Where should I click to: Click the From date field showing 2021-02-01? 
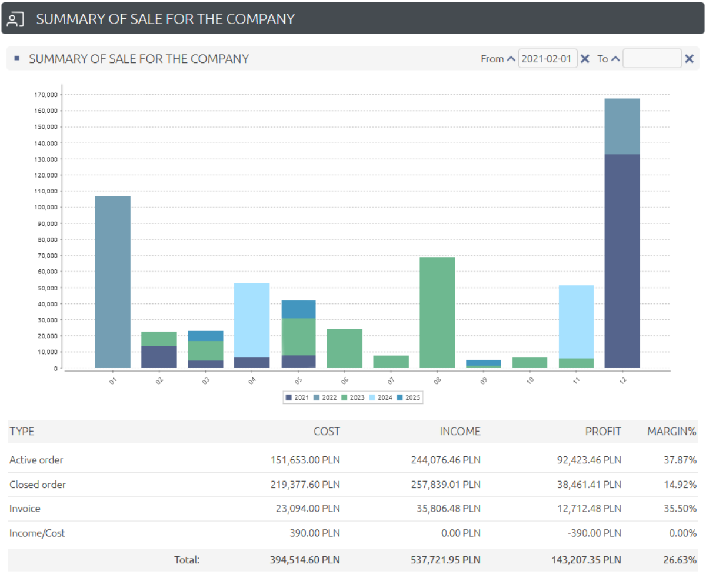pyautogui.click(x=548, y=59)
